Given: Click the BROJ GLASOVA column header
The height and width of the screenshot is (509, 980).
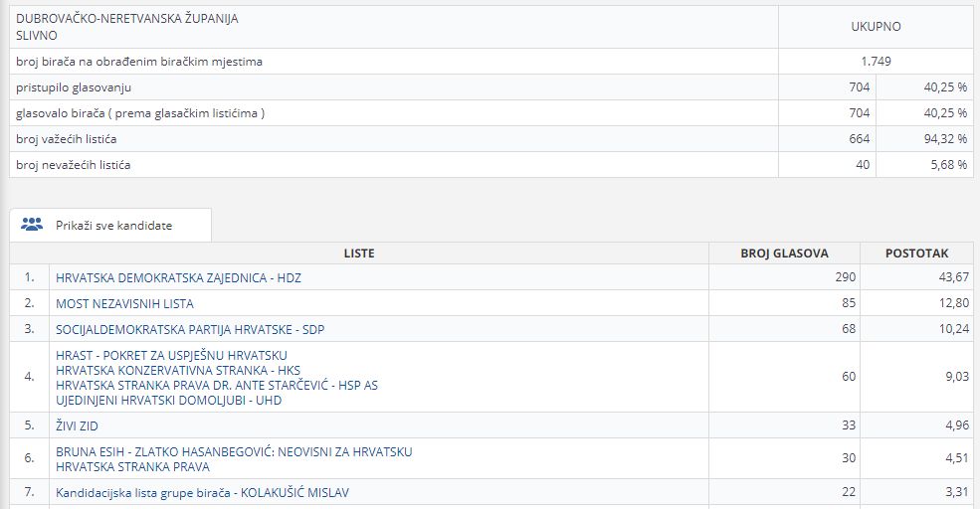Looking at the screenshot, I should coord(784,254).
